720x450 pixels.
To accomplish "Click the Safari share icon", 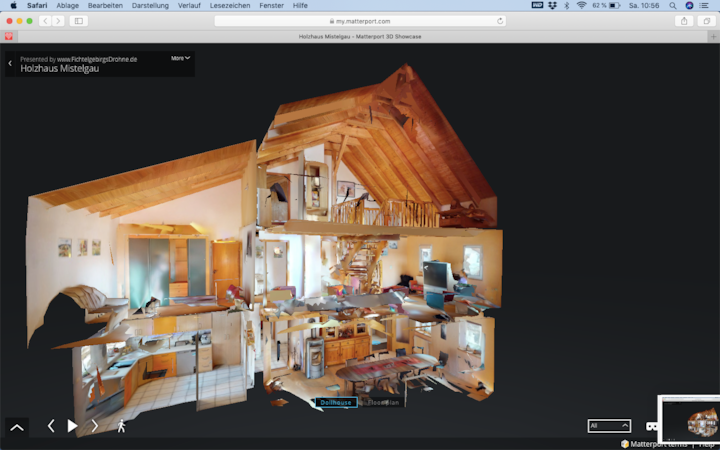I will [x=684, y=20].
